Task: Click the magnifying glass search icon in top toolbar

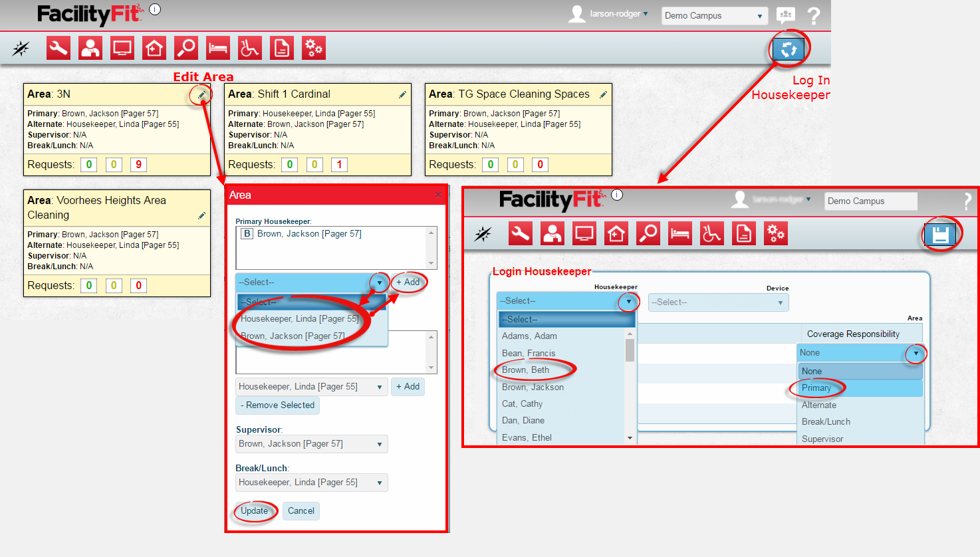Action: (x=186, y=48)
